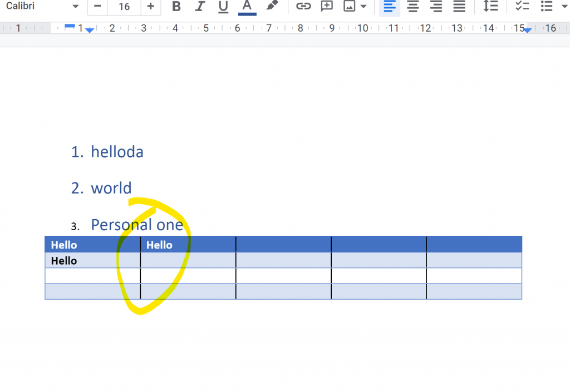This screenshot has height=392, width=570.
Task: Open the text color picker
Action: (247, 7)
